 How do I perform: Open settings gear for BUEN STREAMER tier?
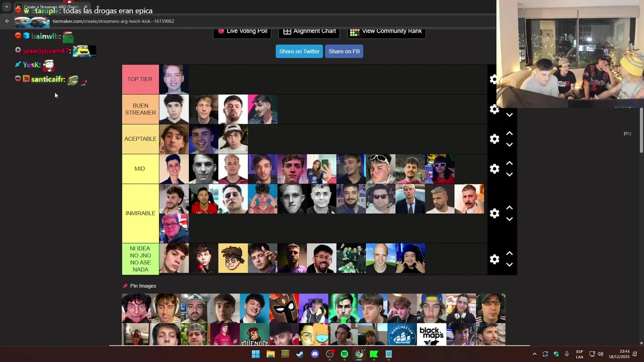click(x=494, y=109)
